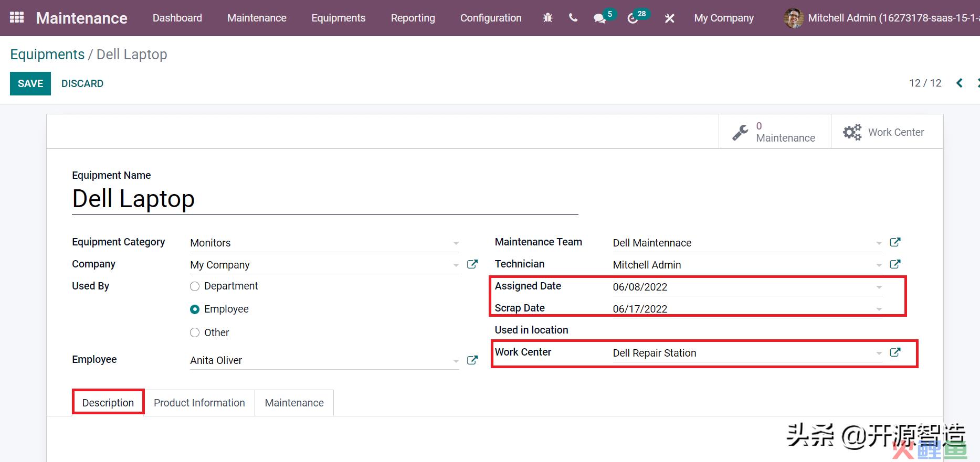Viewport: 980px width, 462px height.
Task: Select Employee radio option
Action: click(x=195, y=309)
